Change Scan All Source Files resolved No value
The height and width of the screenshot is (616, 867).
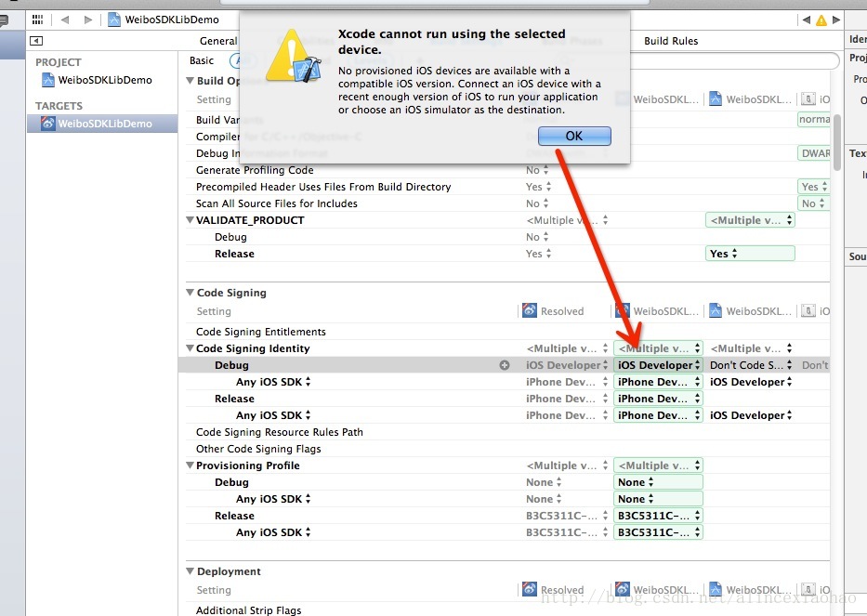(x=537, y=203)
